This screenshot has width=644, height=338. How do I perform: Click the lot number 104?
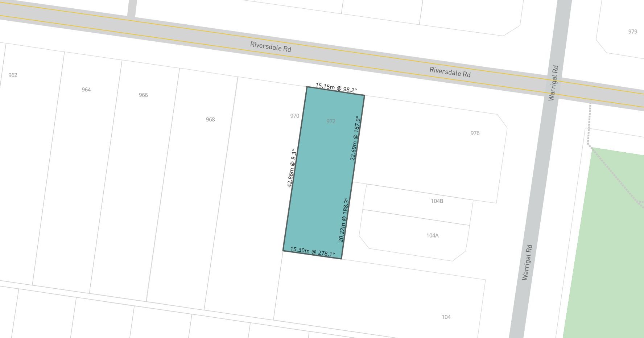pyautogui.click(x=446, y=317)
